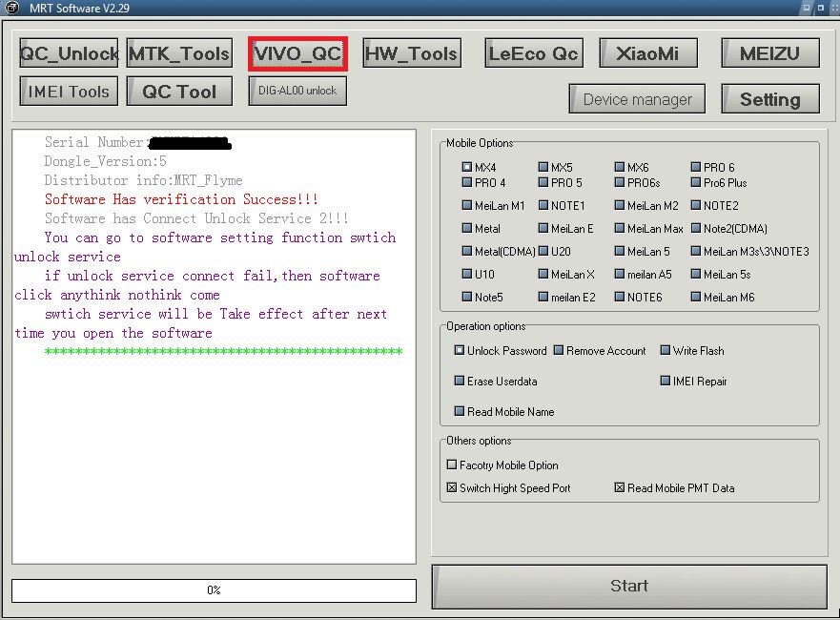
Task: Open the QC Tool module
Action: [179, 92]
